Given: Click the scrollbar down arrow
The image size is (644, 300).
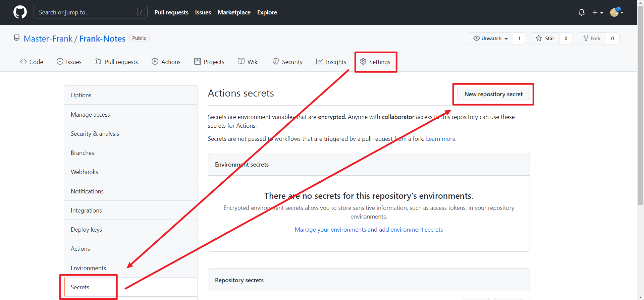Looking at the screenshot, I should 640,297.
